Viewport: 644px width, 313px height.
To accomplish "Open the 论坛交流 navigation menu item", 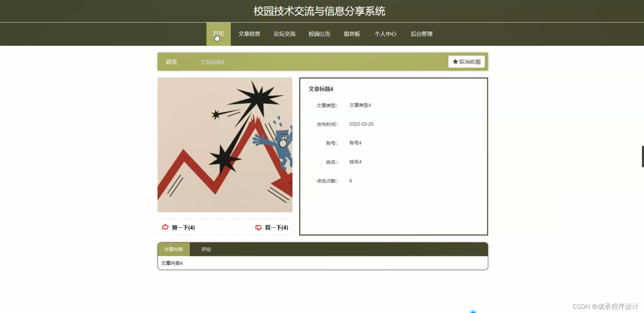I will [x=284, y=34].
